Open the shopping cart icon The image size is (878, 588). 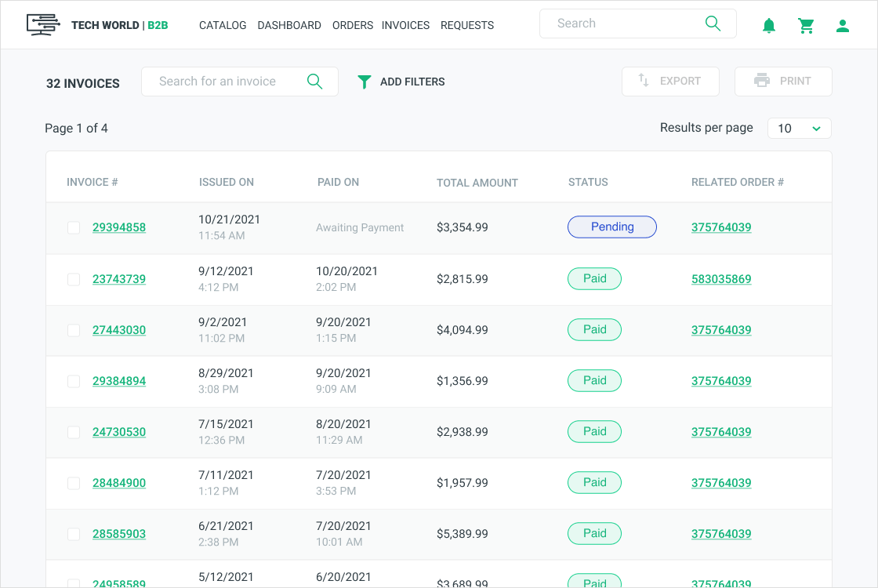point(806,26)
